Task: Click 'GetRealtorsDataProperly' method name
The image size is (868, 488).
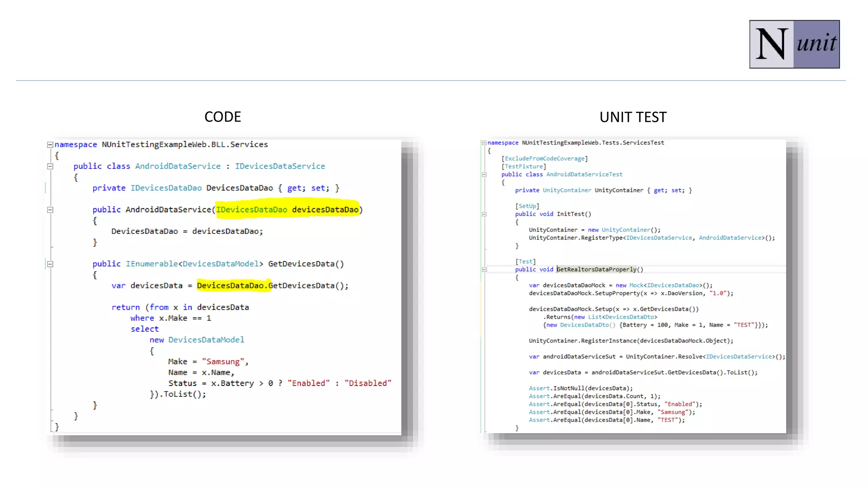Action: coord(596,269)
